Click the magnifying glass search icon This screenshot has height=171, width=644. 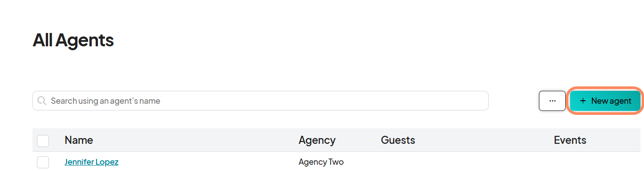pos(42,101)
